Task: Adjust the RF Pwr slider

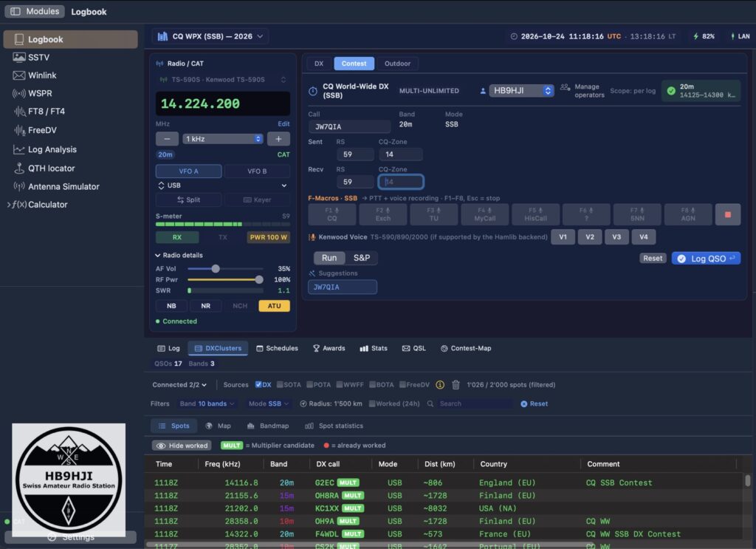Action: (x=224, y=280)
